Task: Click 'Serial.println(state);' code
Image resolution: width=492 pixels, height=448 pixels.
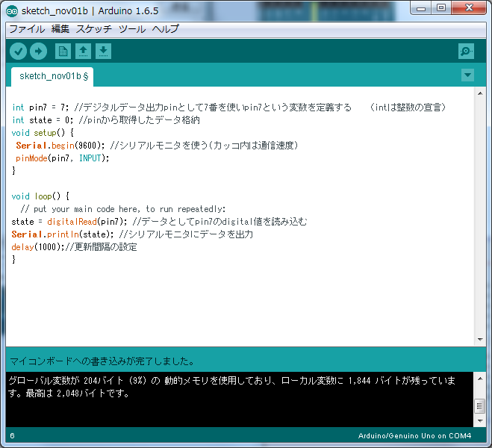Action: point(63,234)
